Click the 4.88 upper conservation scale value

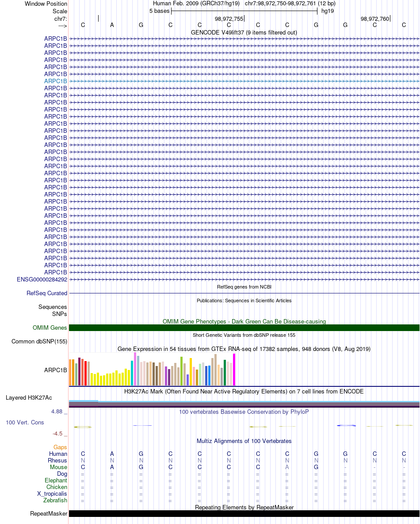point(57,412)
